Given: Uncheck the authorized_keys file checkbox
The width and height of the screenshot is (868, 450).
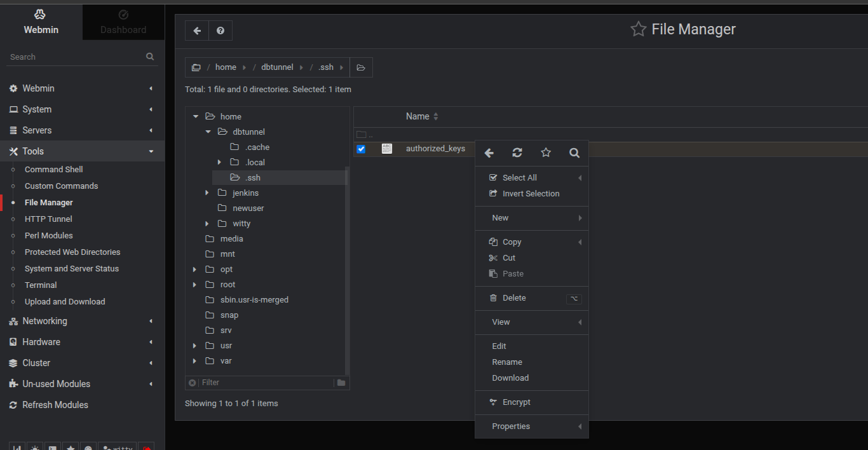Looking at the screenshot, I should tap(361, 148).
